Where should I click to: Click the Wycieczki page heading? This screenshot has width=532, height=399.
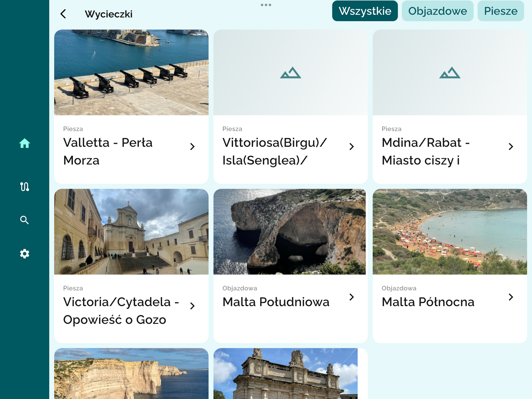click(108, 14)
